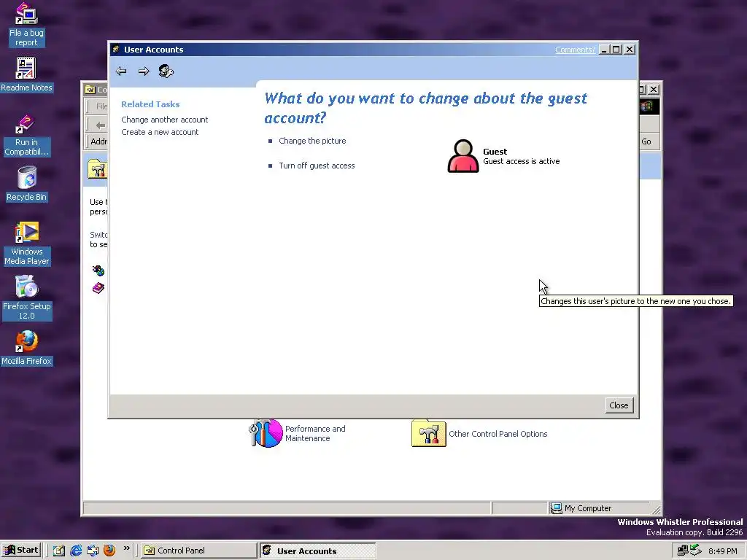Click the pink book icon in Control Panel sidebar
This screenshot has width=747, height=560.
(98, 287)
